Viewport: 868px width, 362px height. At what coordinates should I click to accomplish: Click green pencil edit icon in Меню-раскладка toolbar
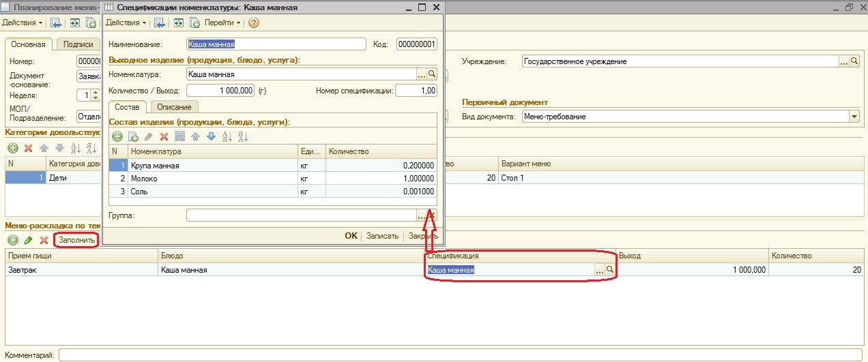(28, 240)
